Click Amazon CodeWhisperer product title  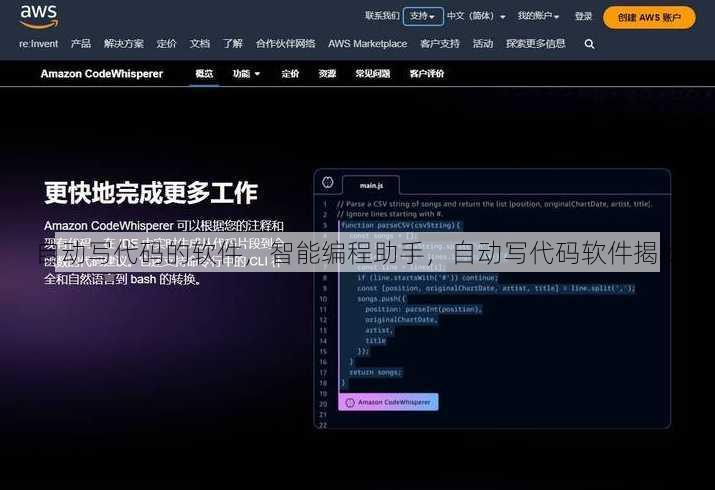102,74
